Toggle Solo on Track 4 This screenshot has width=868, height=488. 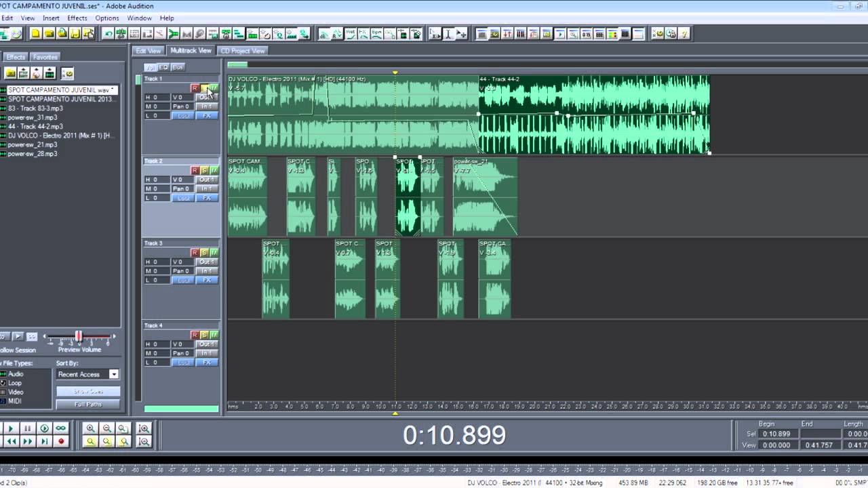[204, 335]
